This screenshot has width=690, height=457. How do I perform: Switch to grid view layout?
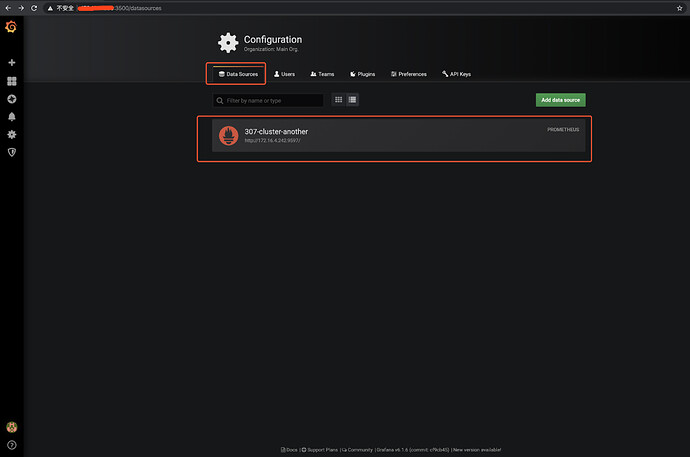point(338,100)
